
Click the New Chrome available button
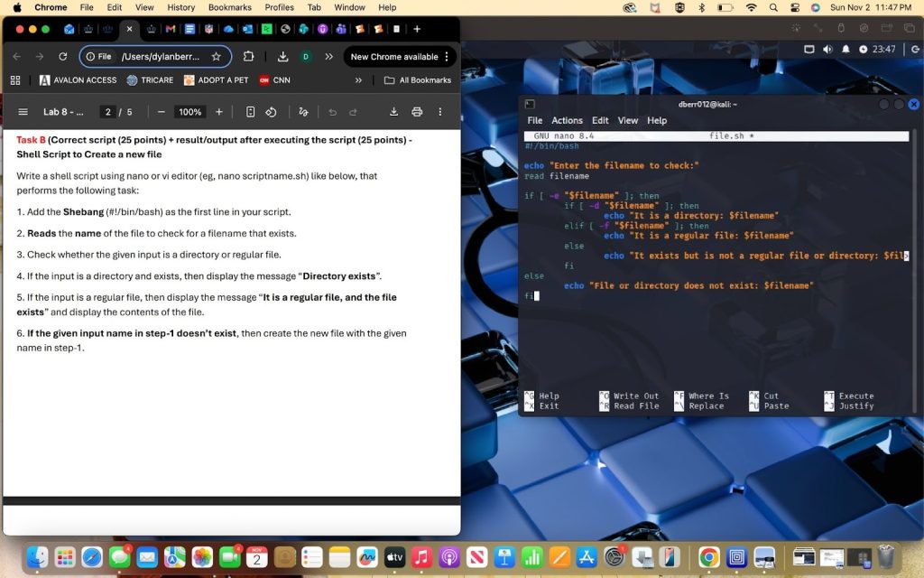pos(394,56)
